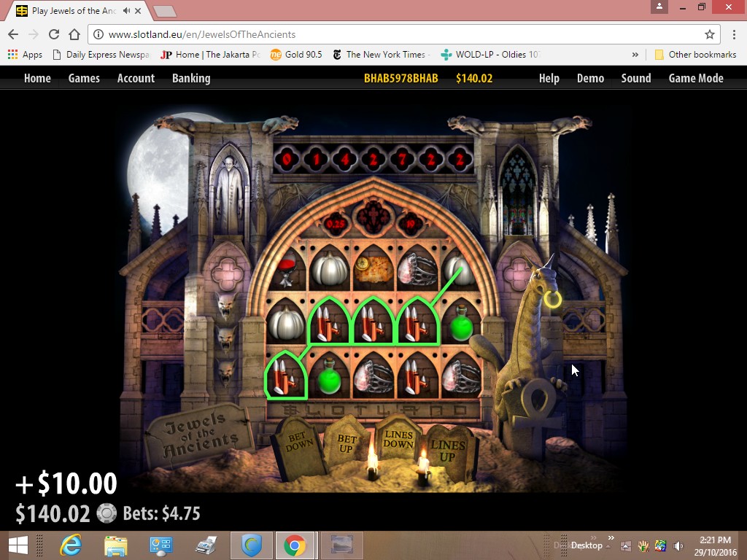Toggle the game Sound option
The height and width of the screenshot is (560, 747).
point(636,78)
